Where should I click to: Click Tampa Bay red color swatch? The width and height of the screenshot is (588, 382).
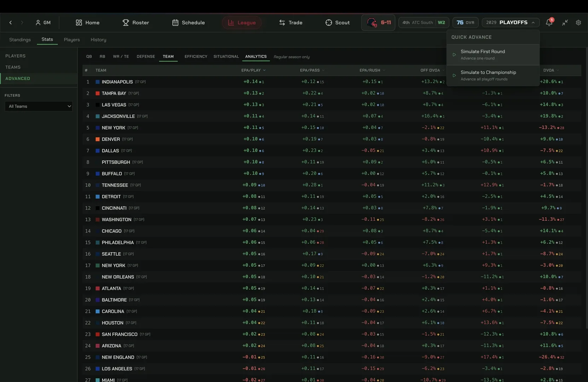click(x=98, y=93)
